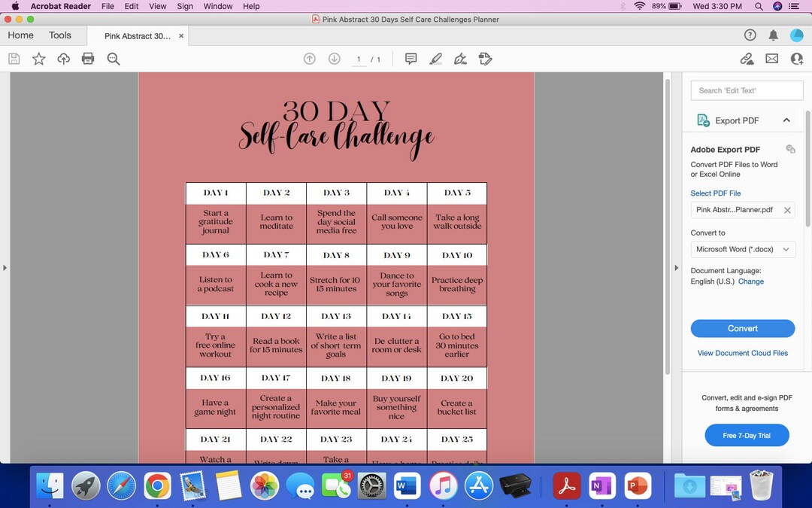Open Spotlight search in menu bar

tap(759, 6)
